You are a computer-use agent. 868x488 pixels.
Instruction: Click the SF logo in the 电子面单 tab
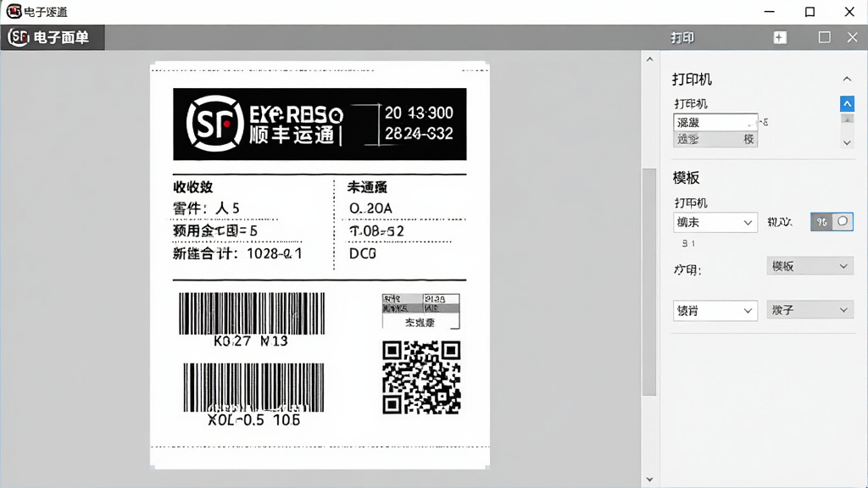click(x=18, y=37)
